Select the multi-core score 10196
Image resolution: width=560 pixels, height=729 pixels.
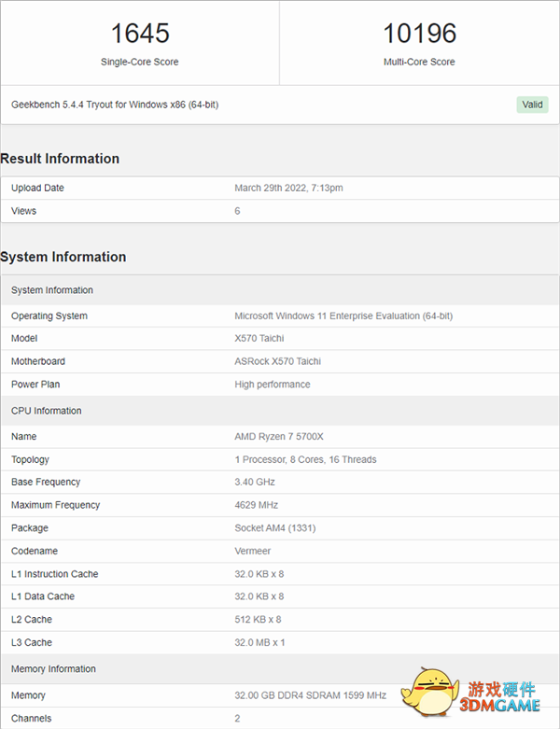click(419, 34)
